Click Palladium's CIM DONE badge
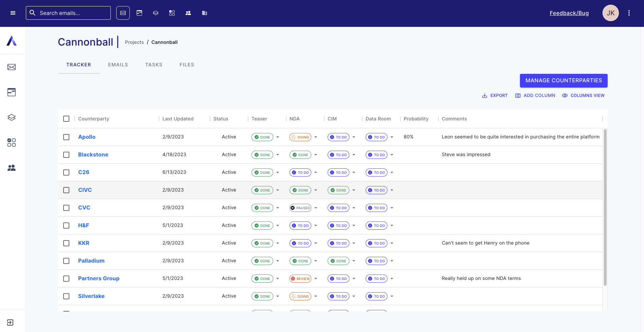 click(x=338, y=261)
